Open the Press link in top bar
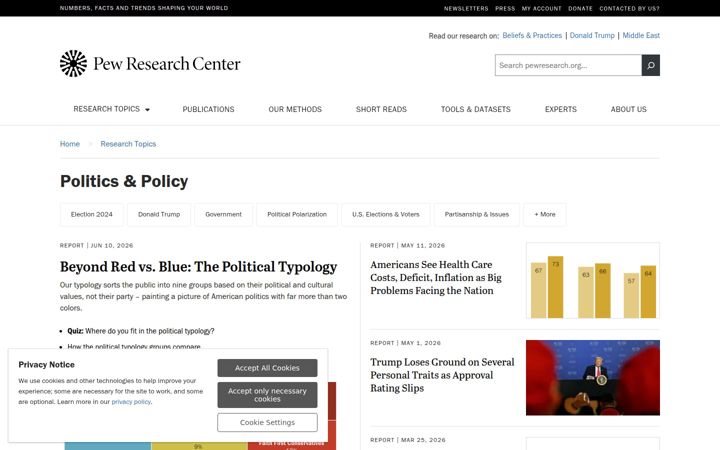This screenshot has height=450, width=720. [505, 8]
